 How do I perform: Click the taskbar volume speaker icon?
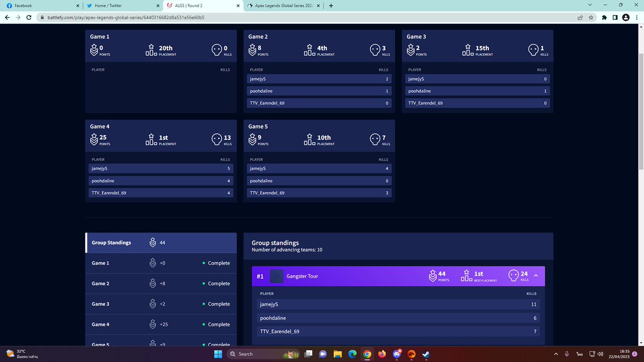[x=600, y=354]
